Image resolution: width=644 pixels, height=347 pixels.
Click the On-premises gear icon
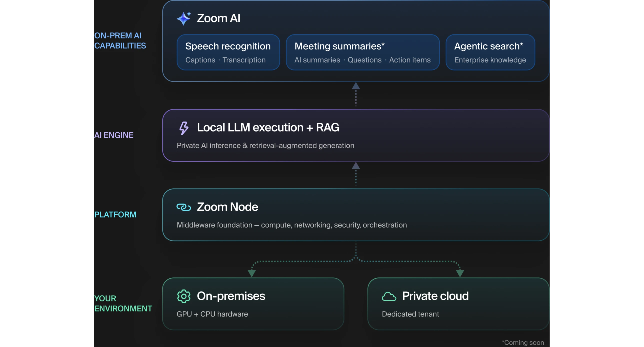pos(184,296)
